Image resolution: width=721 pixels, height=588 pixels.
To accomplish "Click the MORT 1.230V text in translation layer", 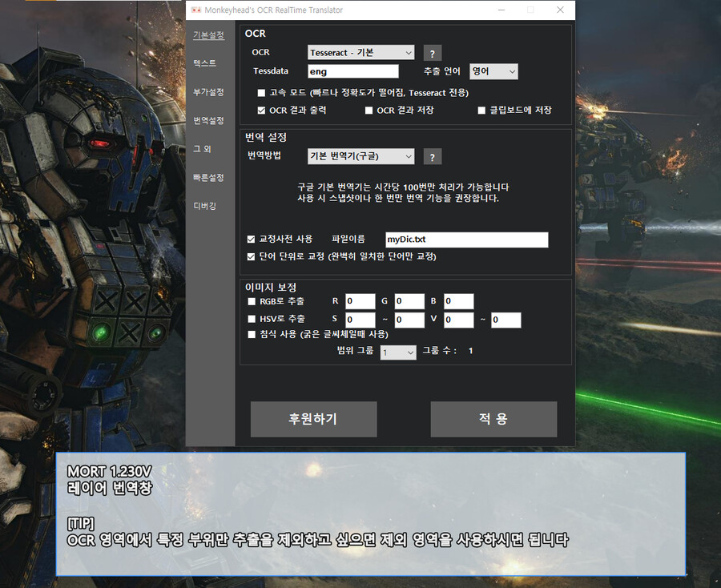I will (x=110, y=471).
